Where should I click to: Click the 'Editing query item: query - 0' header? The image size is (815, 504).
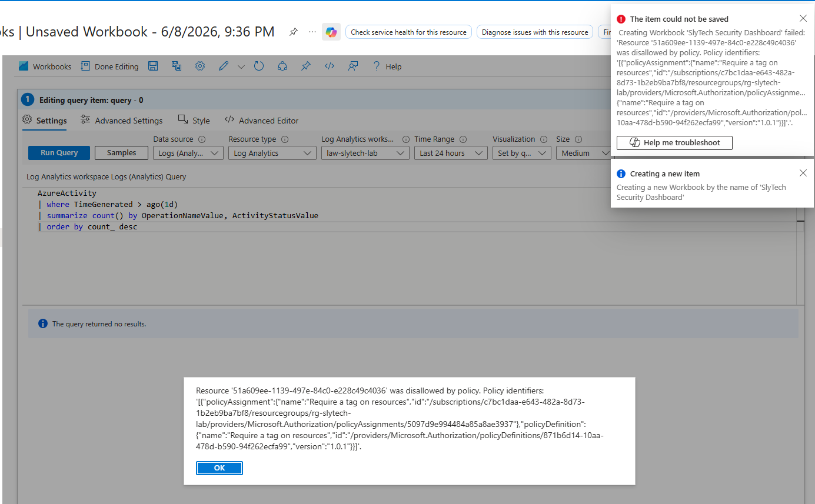[91, 100]
